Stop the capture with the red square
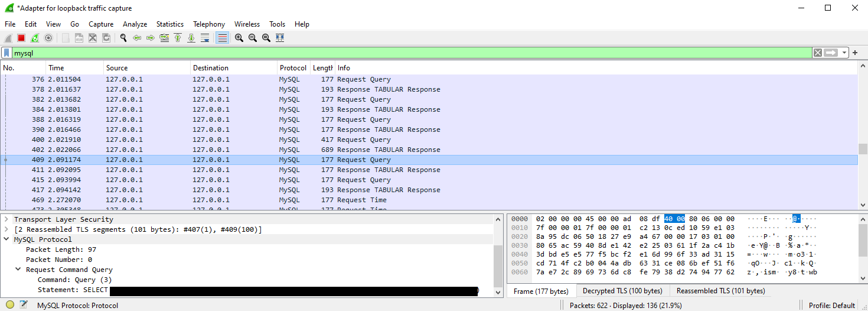The height and width of the screenshot is (311, 868). (21, 38)
